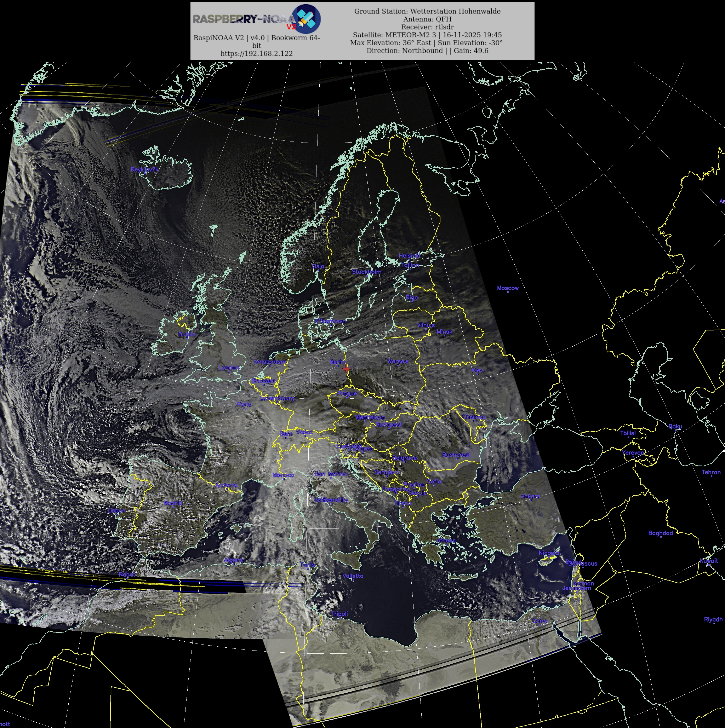The height and width of the screenshot is (728, 725).
Task: Click the Riyadh label
Action: click(x=713, y=619)
